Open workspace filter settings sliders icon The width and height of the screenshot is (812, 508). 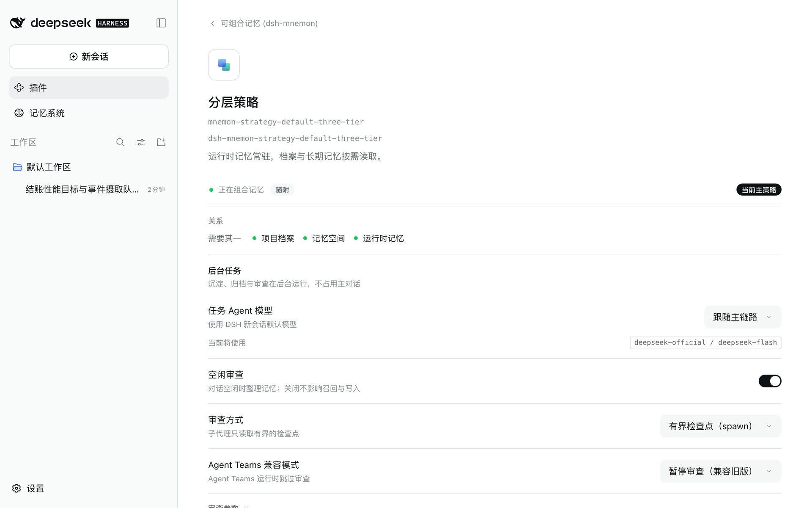point(141,142)
